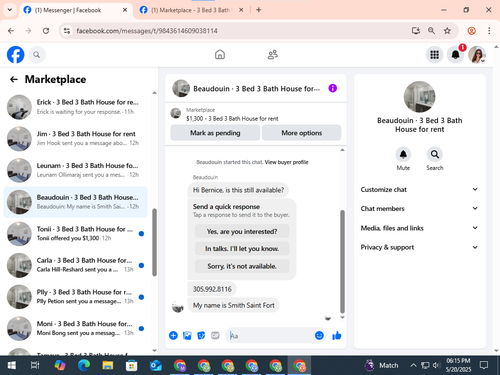This screenshot has height=375, width=500.
Task: Open the notifications bell
Action: tap(455, 55)
